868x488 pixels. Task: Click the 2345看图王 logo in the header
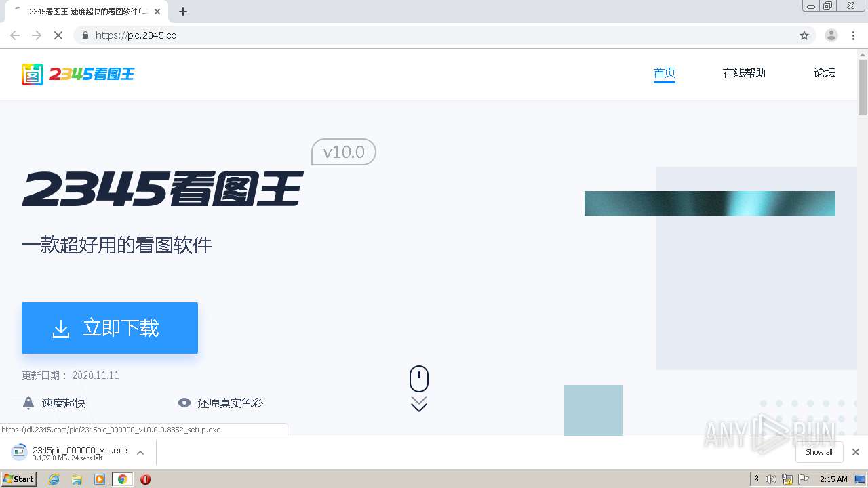click(x=78, y=74)
